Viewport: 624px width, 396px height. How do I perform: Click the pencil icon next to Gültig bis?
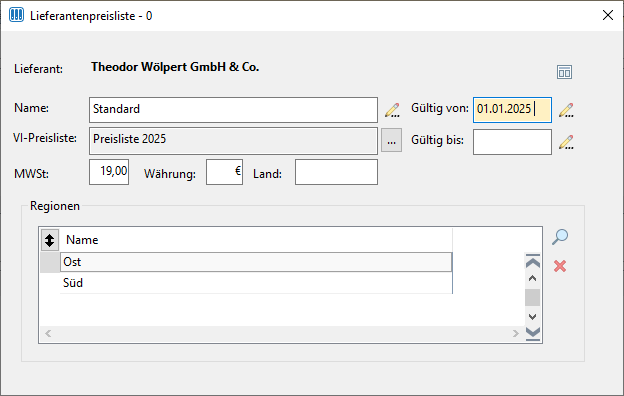566,142
